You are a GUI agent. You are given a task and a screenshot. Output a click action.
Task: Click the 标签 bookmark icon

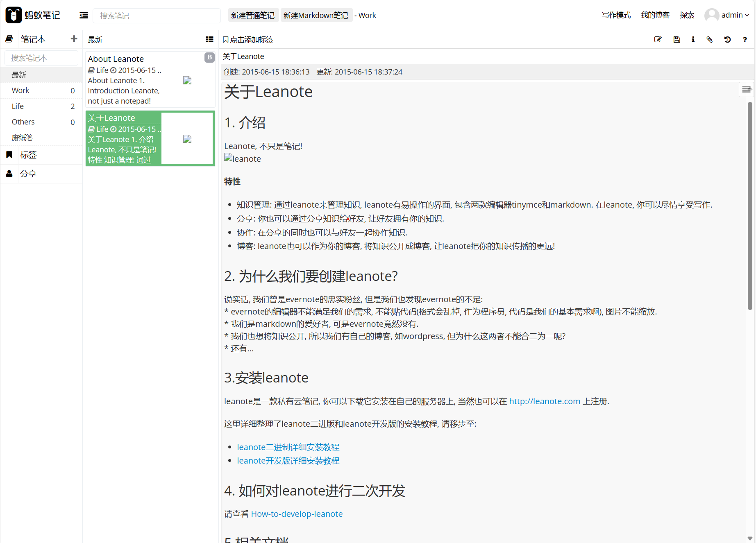9,154
